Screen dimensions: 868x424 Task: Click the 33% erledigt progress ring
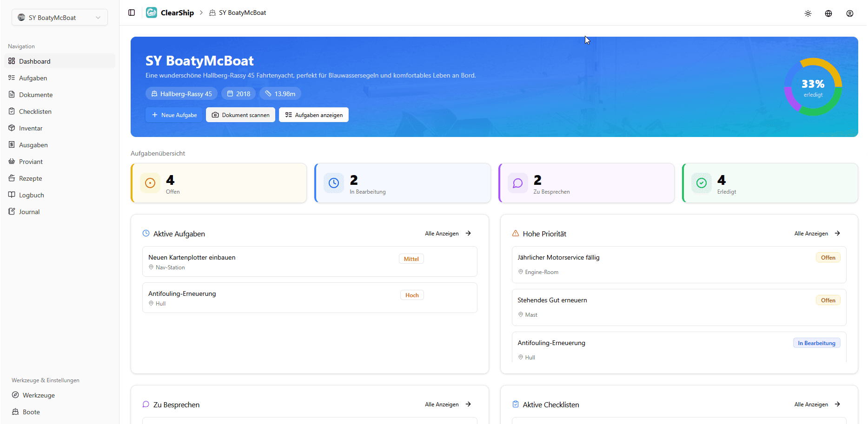(813, 87)
